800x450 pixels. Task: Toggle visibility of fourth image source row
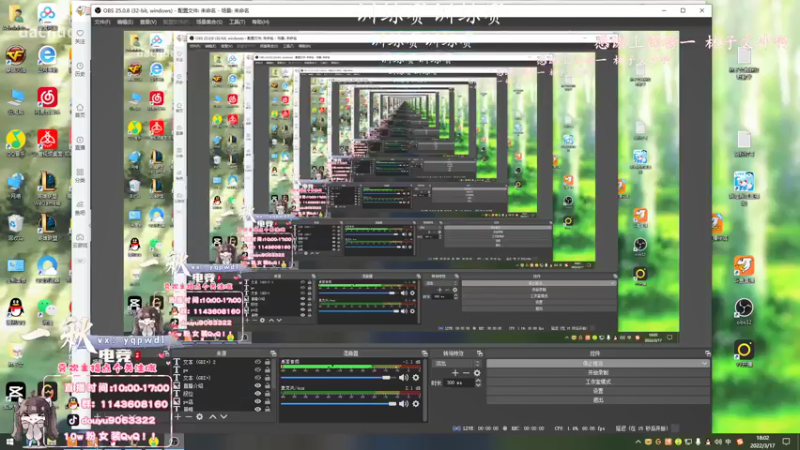click(x=258, y=386)
